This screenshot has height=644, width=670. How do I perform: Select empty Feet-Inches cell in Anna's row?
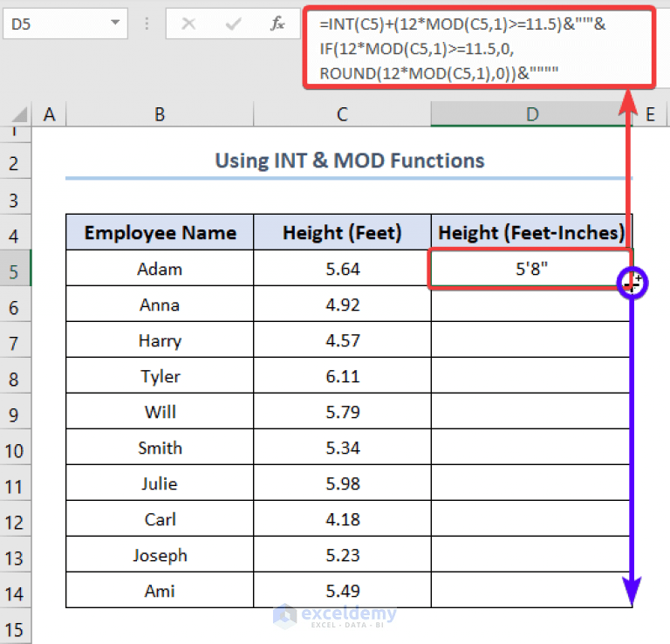531,305
